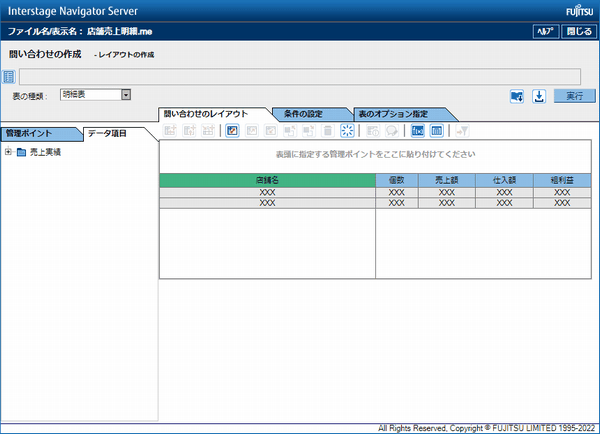Viewport: 600px width, 434px height.
Task: Select the 仕入額 column header
Action: [x=504, y=180]
